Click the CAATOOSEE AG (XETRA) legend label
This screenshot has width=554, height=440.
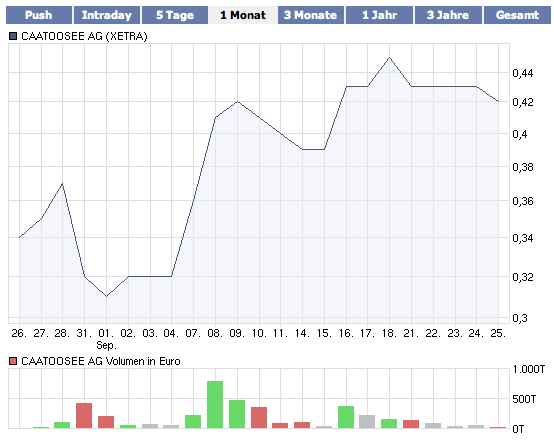pyautogui.click(x=84, y=36)
